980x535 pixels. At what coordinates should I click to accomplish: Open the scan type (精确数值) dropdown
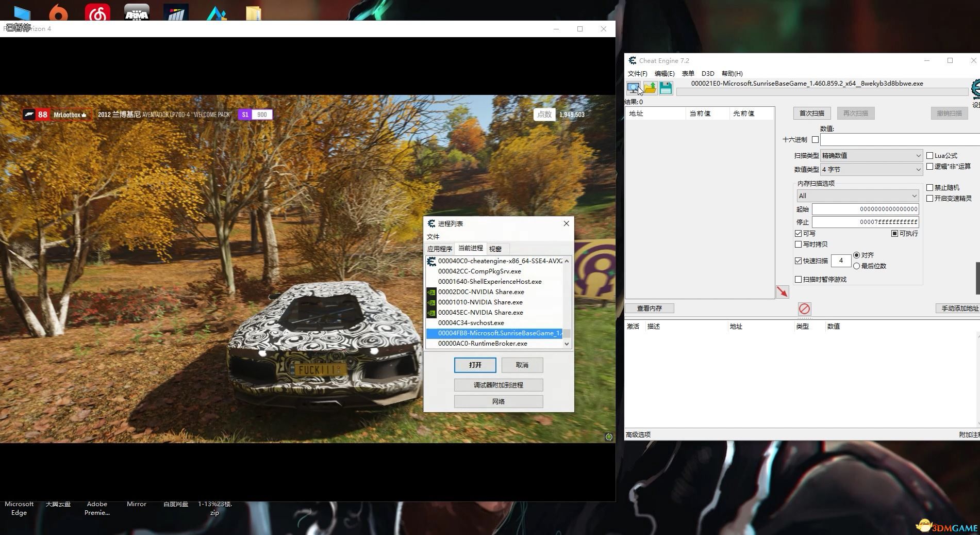pyautogui.click(x=871, y=155)
